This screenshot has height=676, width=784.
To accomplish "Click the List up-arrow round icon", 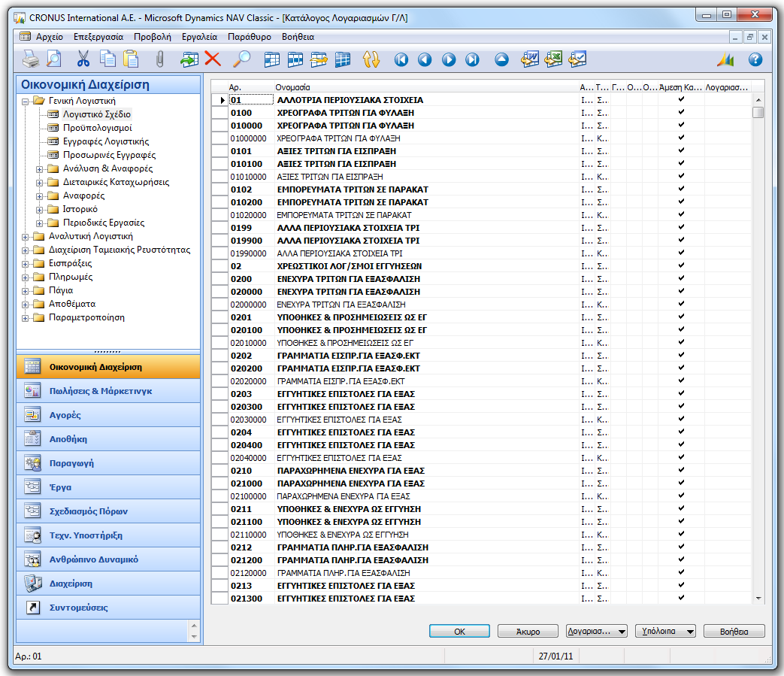I will 501,60.
